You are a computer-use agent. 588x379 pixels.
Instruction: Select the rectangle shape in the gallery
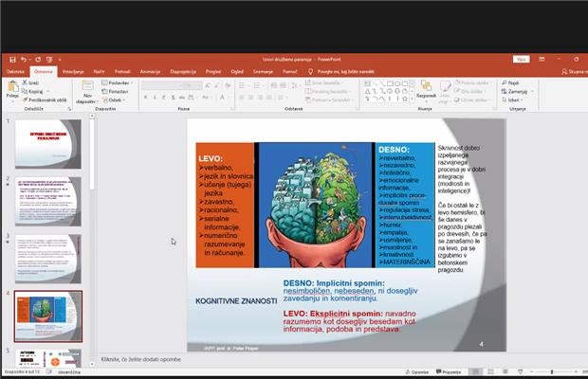[390, 83]
